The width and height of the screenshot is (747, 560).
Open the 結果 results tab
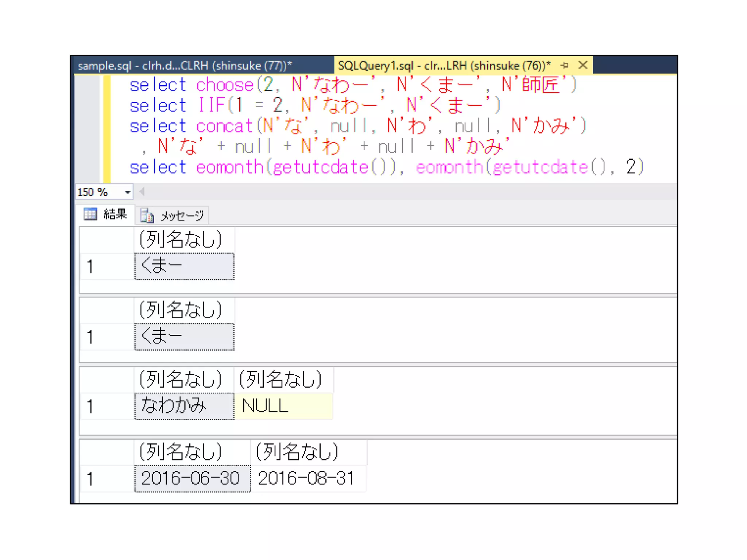[115, 214]
